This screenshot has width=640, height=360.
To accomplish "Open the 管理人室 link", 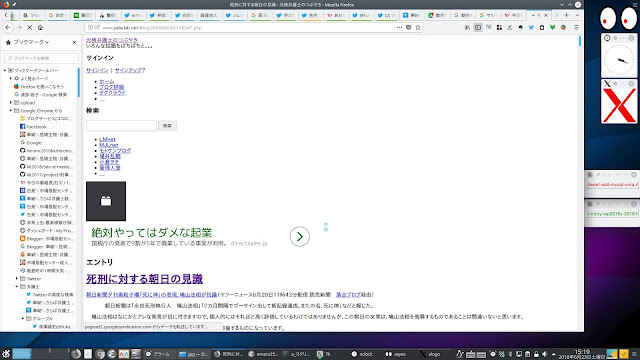I will (110, 168).
